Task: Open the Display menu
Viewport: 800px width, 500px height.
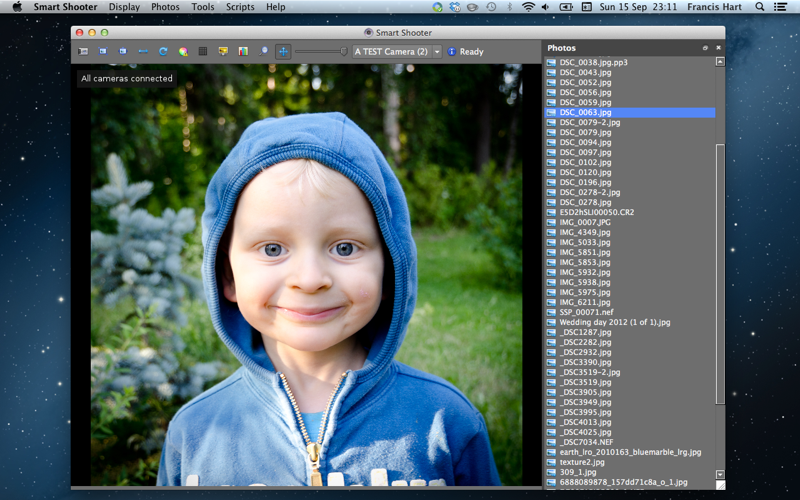Action: click(x=124, y=7)
